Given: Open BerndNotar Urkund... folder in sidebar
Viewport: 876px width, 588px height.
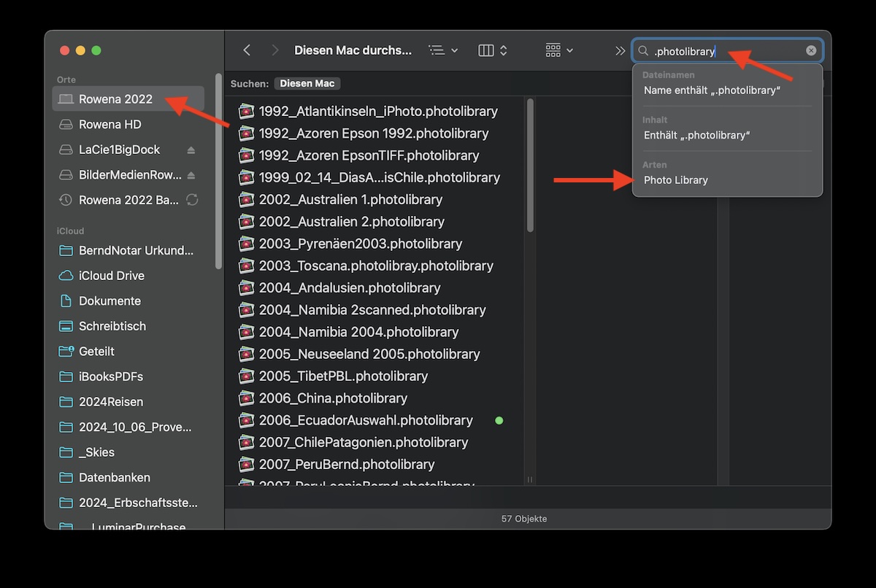Looking at the screenshot, I should point(128,250).
